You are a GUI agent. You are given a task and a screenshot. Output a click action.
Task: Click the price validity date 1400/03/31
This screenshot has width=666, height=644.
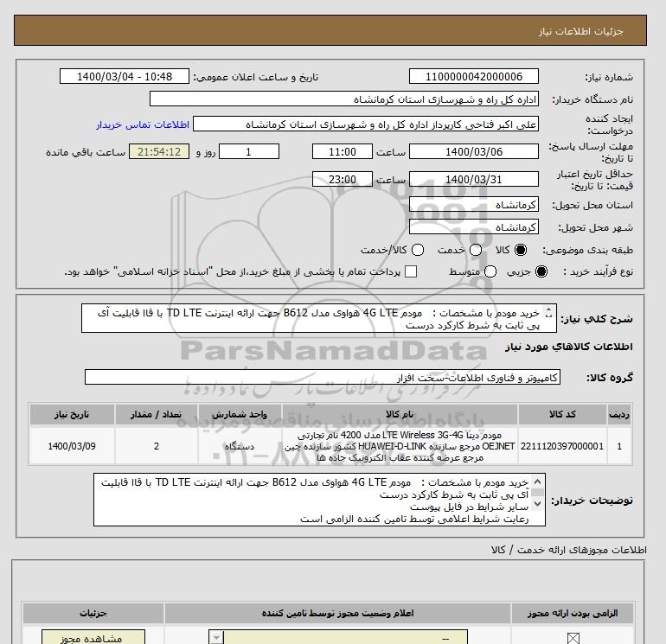pos(474,179)
